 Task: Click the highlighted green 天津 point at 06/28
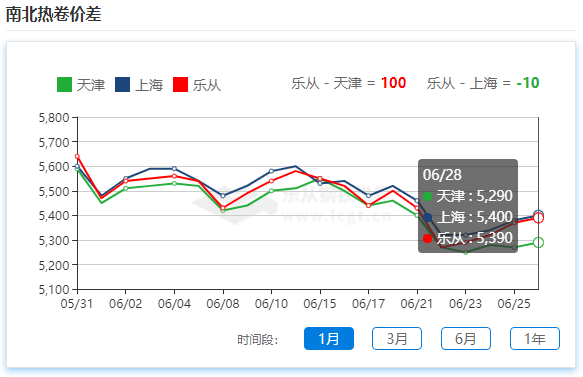tap(538, 242)
